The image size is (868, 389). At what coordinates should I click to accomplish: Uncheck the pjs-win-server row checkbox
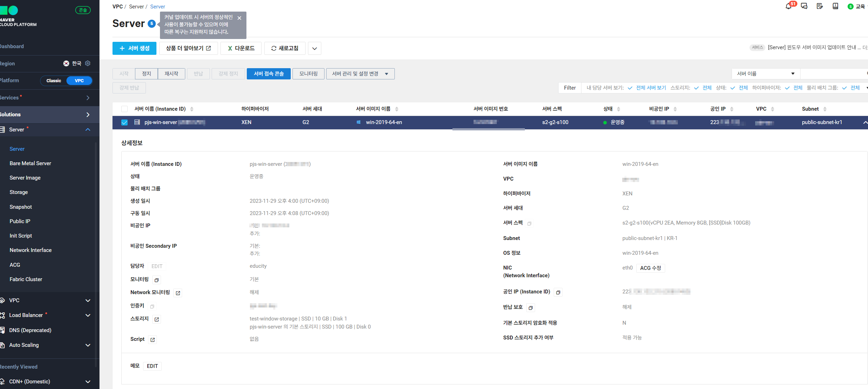[124, 122]
